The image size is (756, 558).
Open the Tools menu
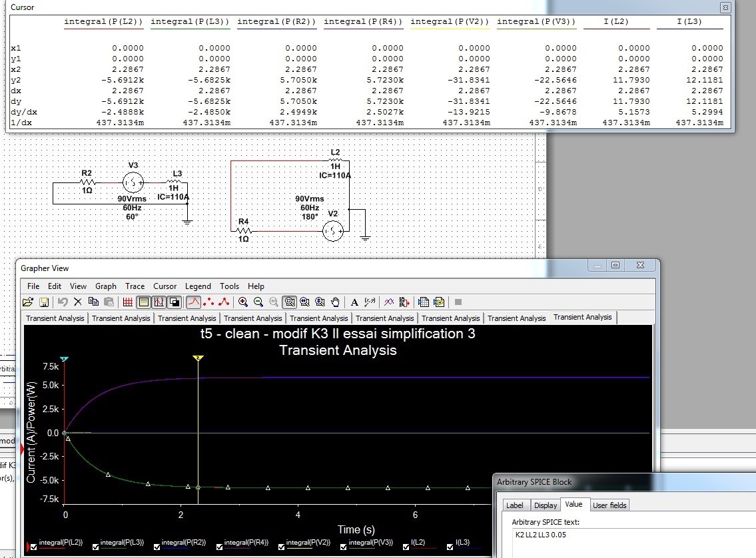pos(230,286)
